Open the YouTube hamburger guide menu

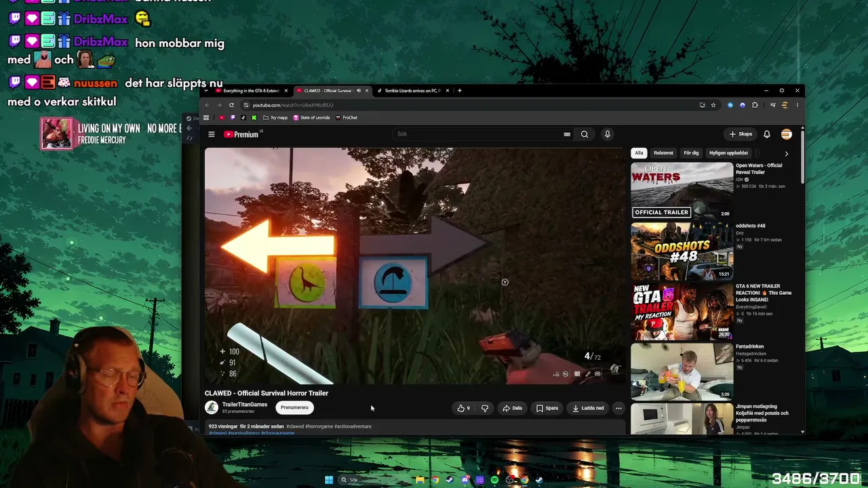pyautogui.click(x=212, y=134)
